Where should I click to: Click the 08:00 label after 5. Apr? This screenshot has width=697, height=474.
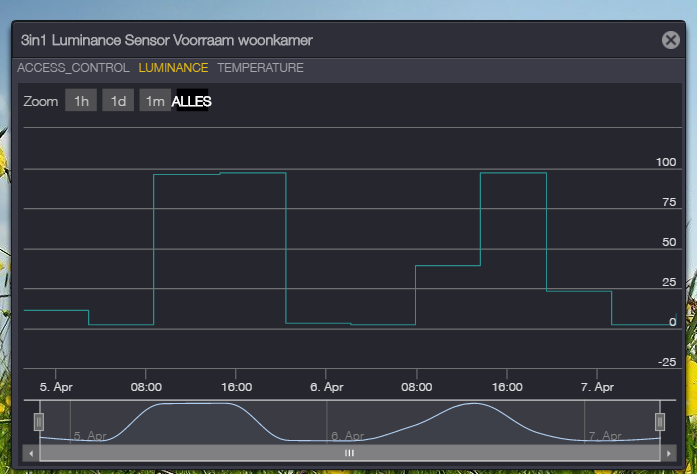[146, 386]
